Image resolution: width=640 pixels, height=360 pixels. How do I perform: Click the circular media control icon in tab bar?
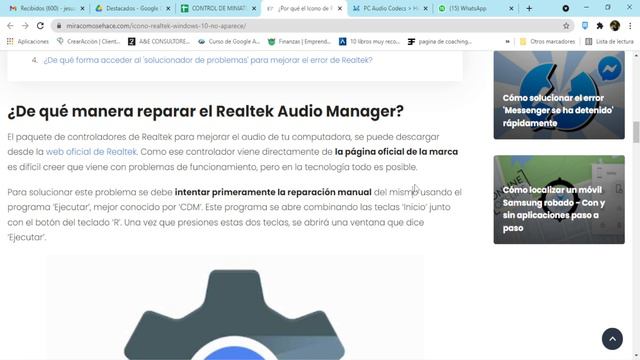point(566,8)
